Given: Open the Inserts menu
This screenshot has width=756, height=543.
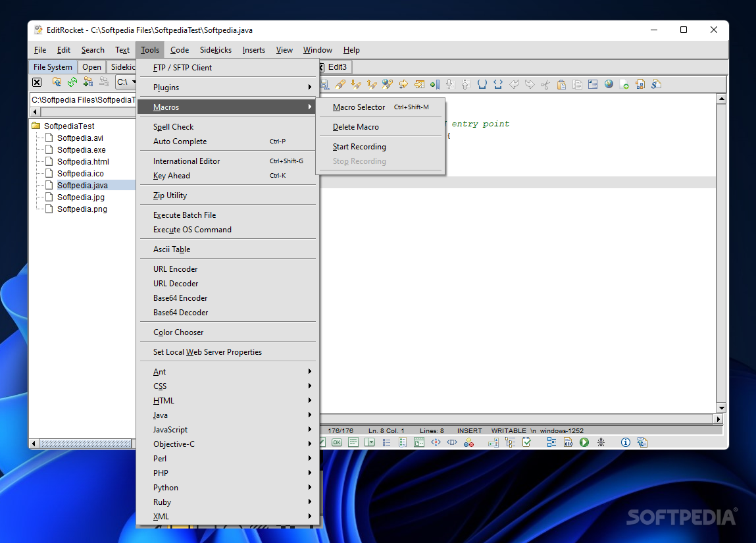Looking at the screenshot, I should 253,50.
